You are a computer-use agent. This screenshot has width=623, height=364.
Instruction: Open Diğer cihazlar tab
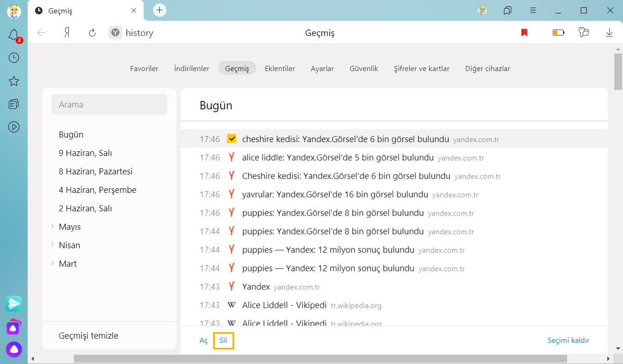pos(488,68)
